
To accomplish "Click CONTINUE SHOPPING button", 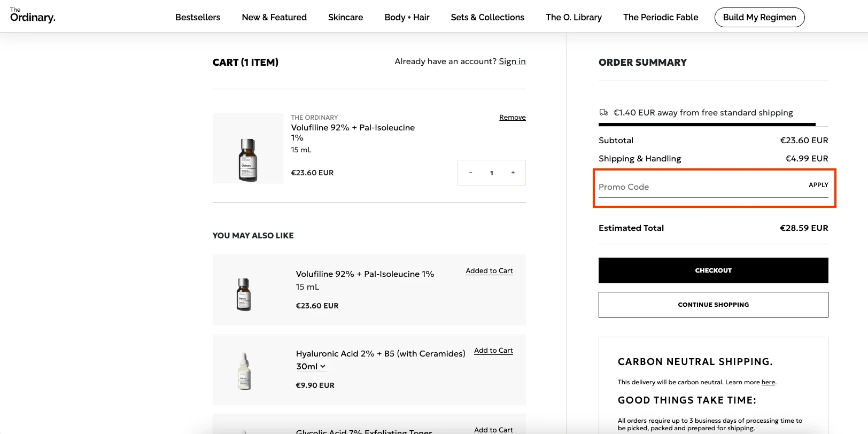I will coord(714,305).
